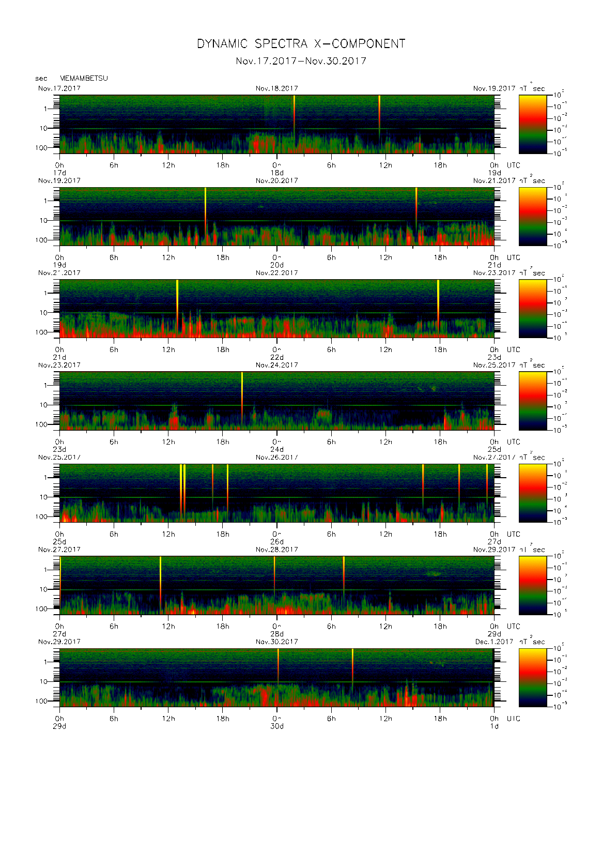The width and height of the screenshot is (602, 868).
Task: Select the date range subtitle "Nov.17.2017-Nov.30.2017"
Action: (x=301, y=61)
